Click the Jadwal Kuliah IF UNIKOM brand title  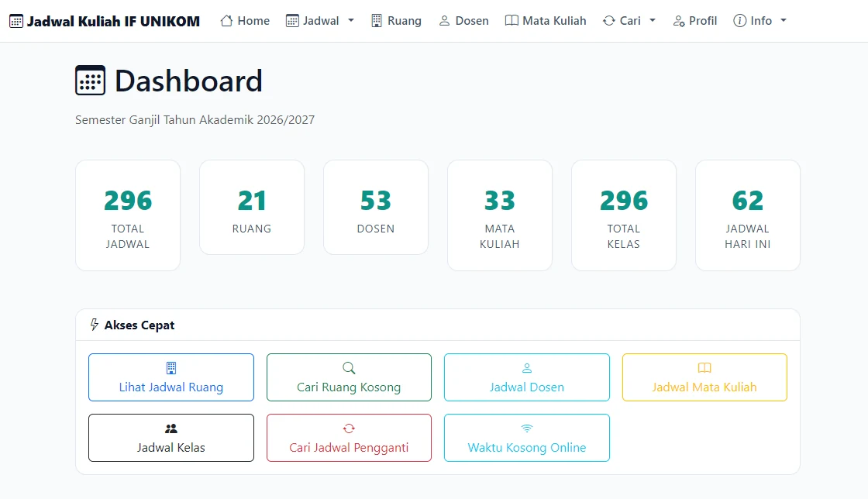coord(113,22)
